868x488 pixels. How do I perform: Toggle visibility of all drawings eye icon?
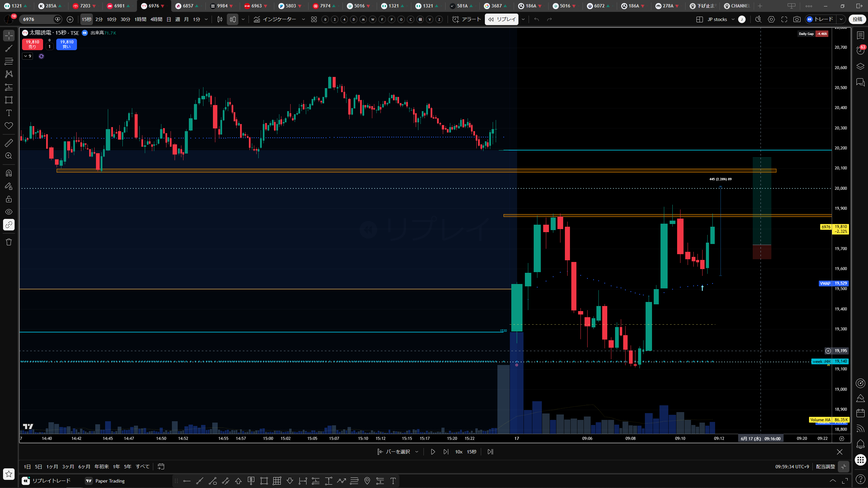[9, 212]
